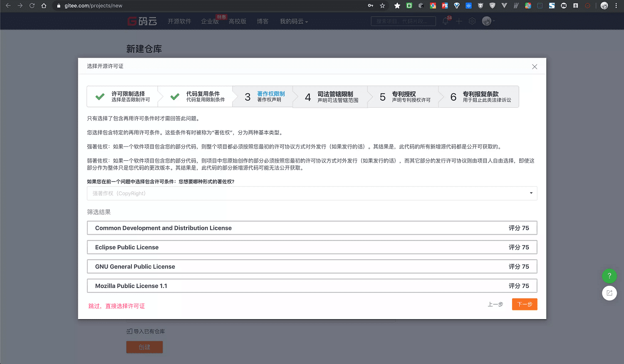Click the plus icon to create new content
The width and height of the screenshot is (624, 364).
459,21
